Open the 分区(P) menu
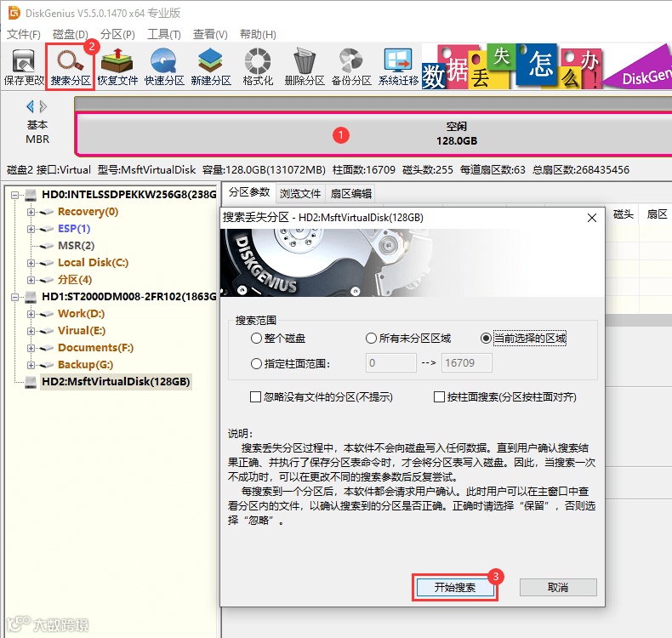This screenshot has height=638, width=672. point(117,34)
